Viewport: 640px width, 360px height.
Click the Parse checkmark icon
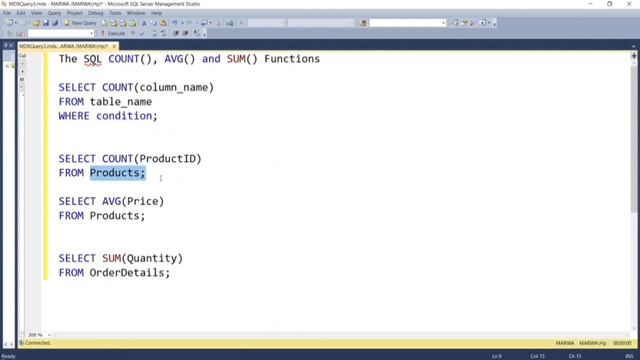click(142, 33)
